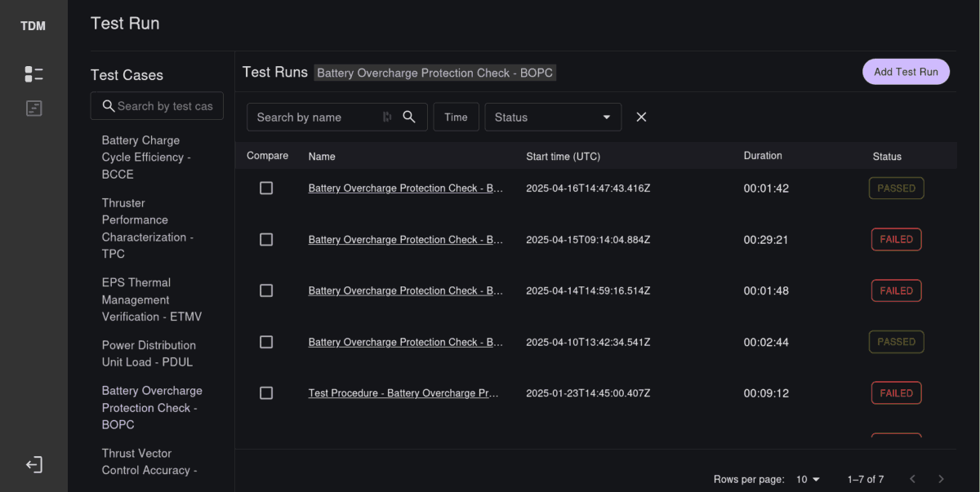Open the Status filter dropdown
Image resolution: width=980 pixels, height=492 pixels.
click(x=553, y=117)
